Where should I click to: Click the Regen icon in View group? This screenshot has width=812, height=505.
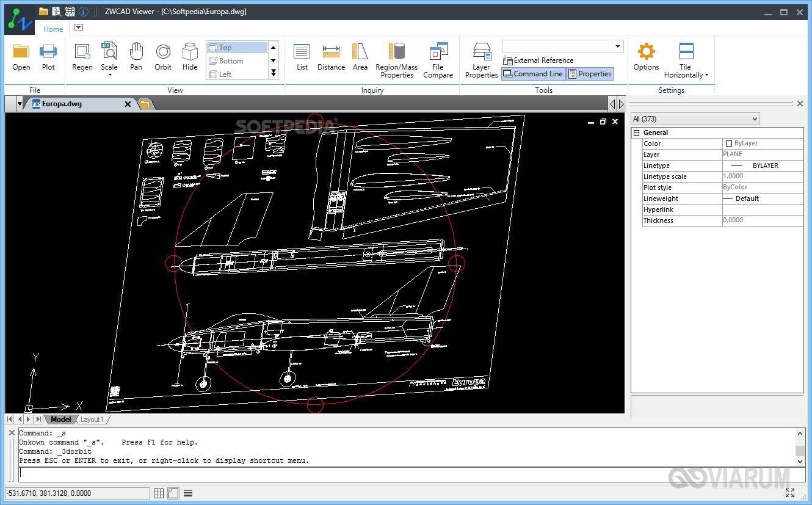click(x=82, y=57)
